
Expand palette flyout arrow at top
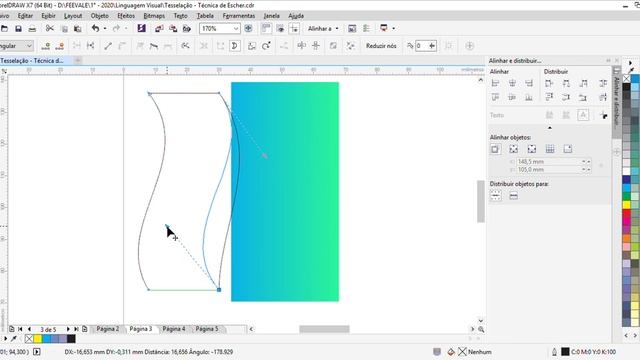tap(630, 63)
